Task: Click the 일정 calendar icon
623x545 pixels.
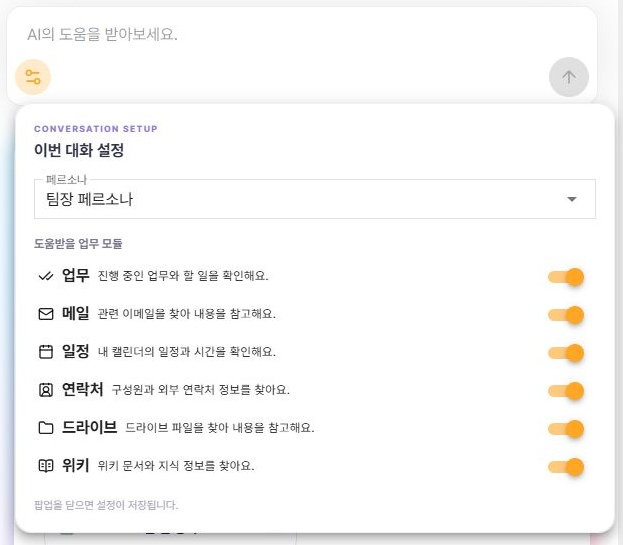Action: pyautogui.click(x=46, y=352)
